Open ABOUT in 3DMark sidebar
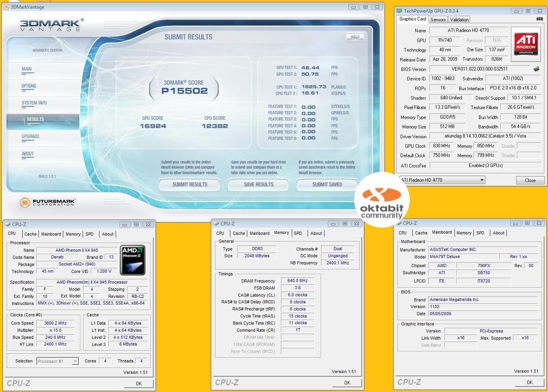Screen dimensions: 548x392 (28, 154)
